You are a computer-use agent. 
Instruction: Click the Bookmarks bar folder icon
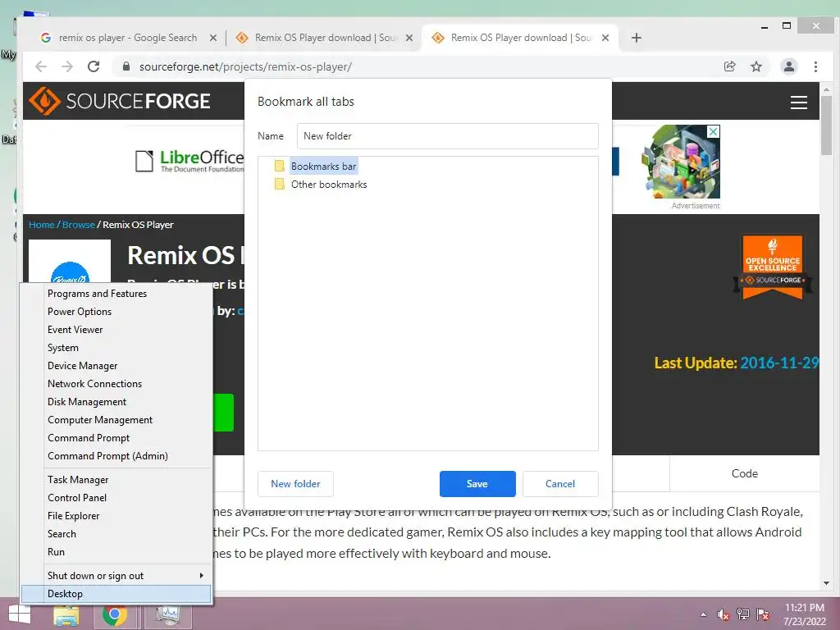tap(279, 166)
